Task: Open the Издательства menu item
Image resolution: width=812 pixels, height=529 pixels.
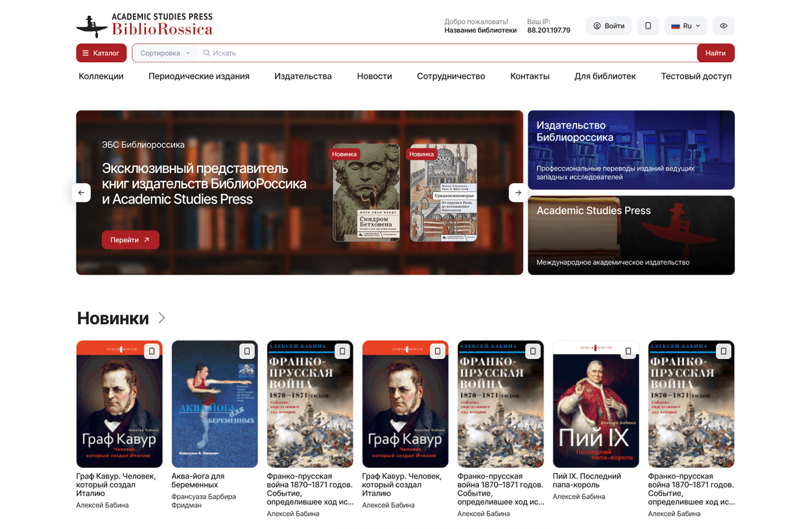Action: click(x=303, y=76)
